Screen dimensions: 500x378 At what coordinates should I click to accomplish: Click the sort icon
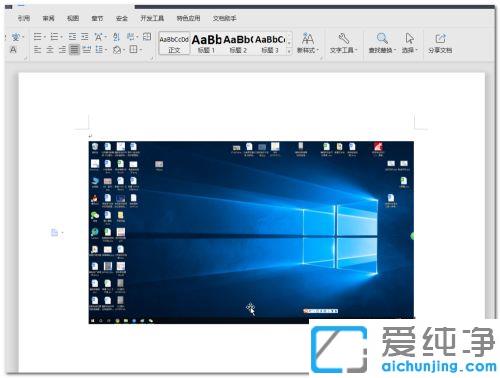[x=116, y=37]
